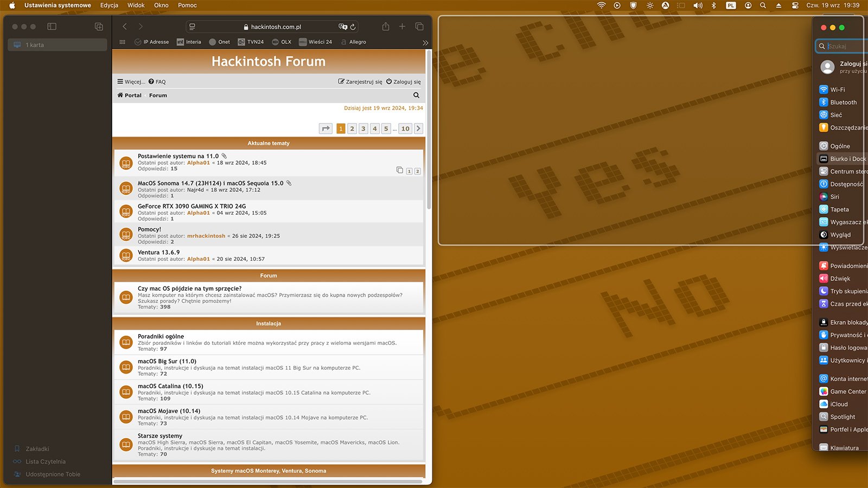The image size is (868, 488).
Task: Go to next page arrow in pagination
Action: (418, 129)
